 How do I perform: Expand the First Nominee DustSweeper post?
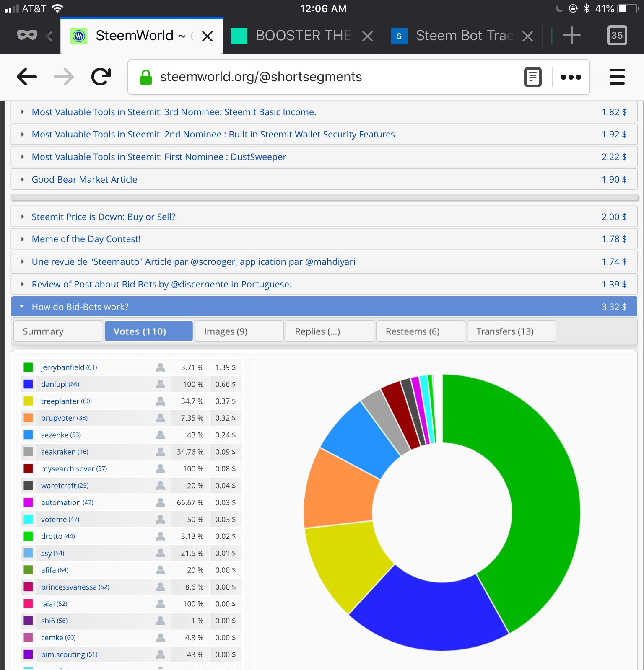(x=324, y=157)
